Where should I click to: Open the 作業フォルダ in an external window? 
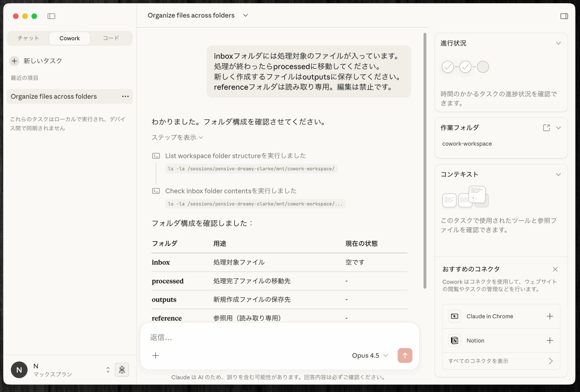546,128
